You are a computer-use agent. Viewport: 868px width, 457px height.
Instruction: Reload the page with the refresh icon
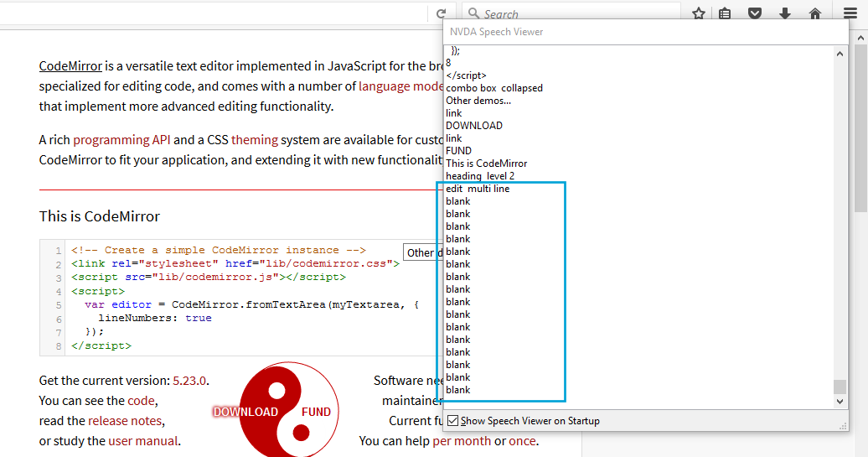point(441,13)
